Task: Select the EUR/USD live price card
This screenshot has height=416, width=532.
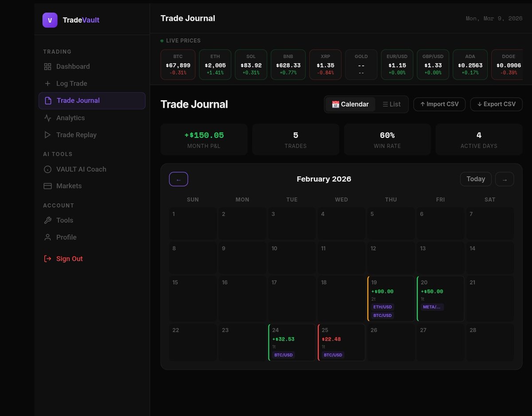Action: click(397, 64)
